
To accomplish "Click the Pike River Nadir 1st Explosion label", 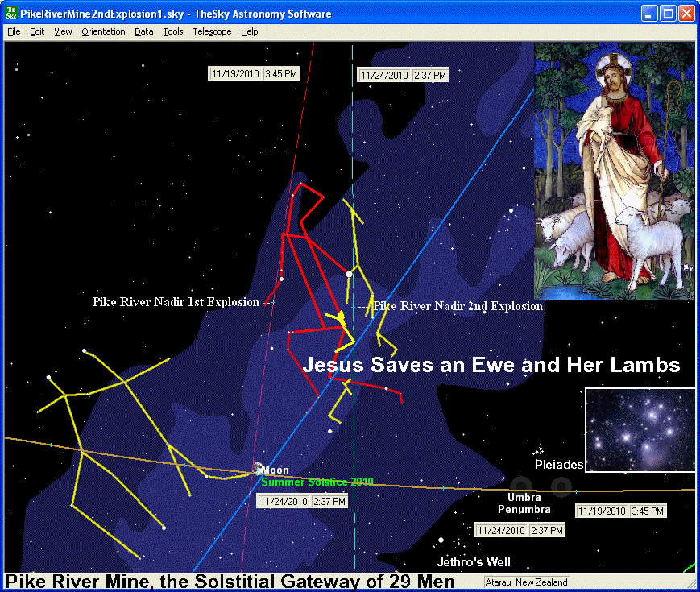I will pos(176,302).
